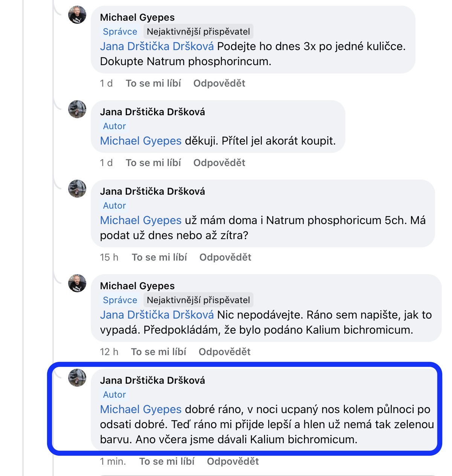The image size is (452, 476).
Task: Open Michael Gyepes's avatar beside the "Podejte ho dnes" comment
Action: [77, 15]
